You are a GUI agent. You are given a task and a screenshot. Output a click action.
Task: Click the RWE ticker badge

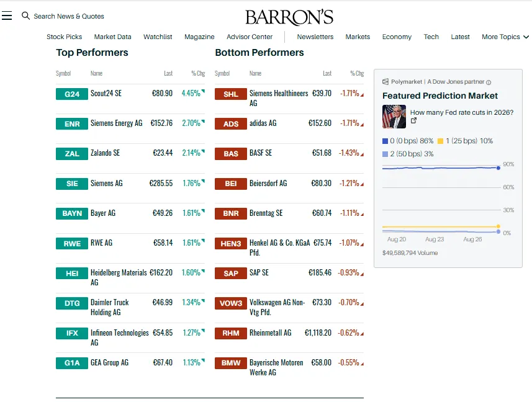[72, 243]
